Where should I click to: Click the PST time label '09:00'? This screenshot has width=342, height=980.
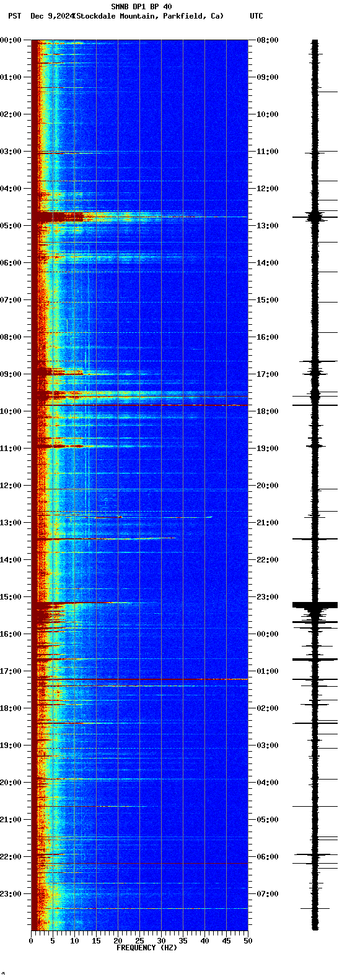click(11, 374)
